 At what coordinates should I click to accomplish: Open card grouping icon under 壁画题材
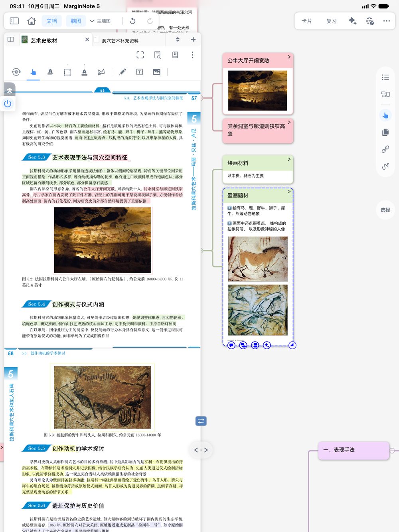click(x=255, y=345)
